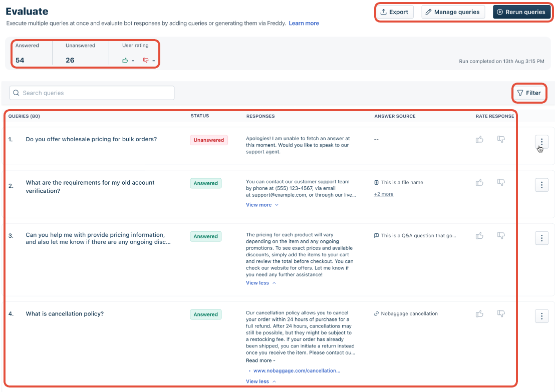Click the Unanswered count 26
555x392 pixels.
pyautogui.click(x=70, y=60)
